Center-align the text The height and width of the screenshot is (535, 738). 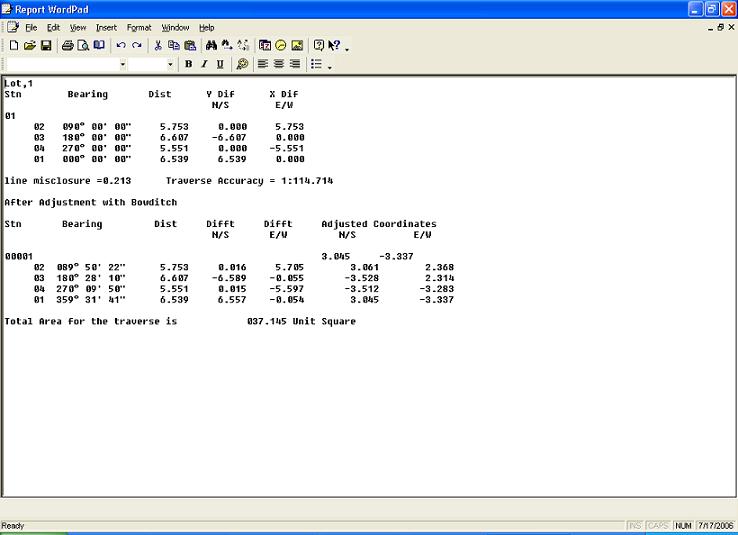(x=279, y=64)
